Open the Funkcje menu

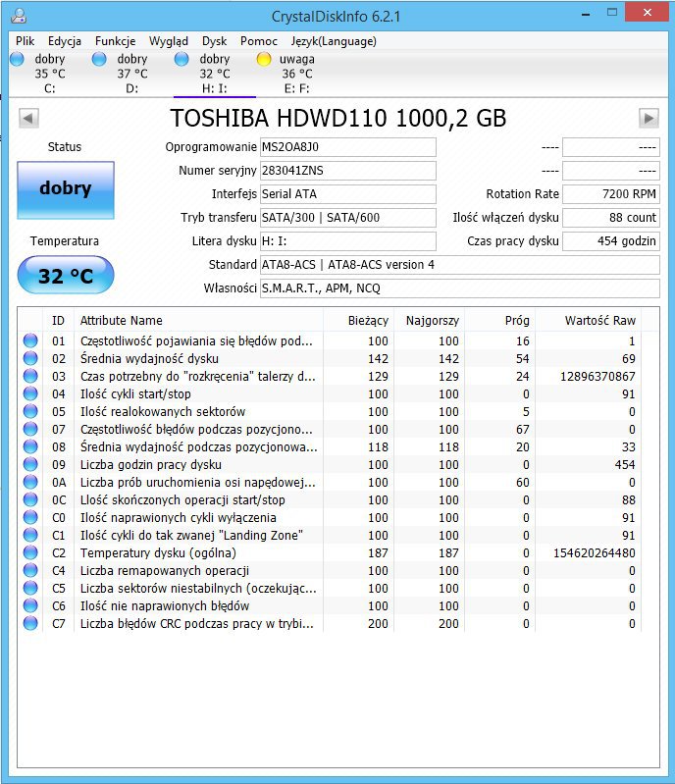click(115, 41)
